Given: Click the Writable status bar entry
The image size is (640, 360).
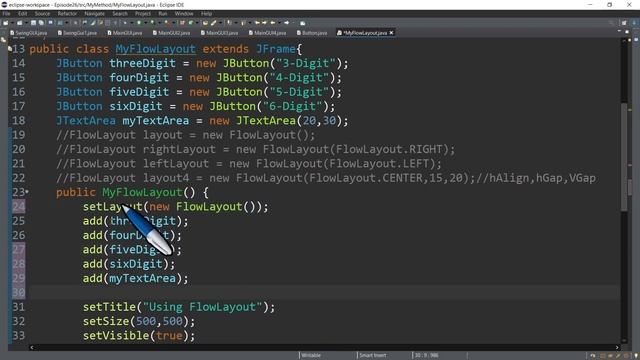Looking at the screenshot, I should pyautogui.click(x=311, y=355).
